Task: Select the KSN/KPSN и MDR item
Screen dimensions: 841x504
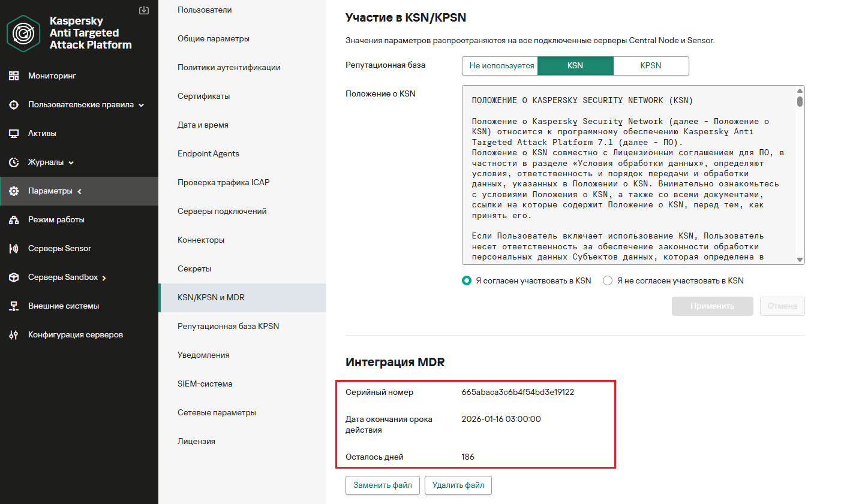Action: (x=242, y=298)
